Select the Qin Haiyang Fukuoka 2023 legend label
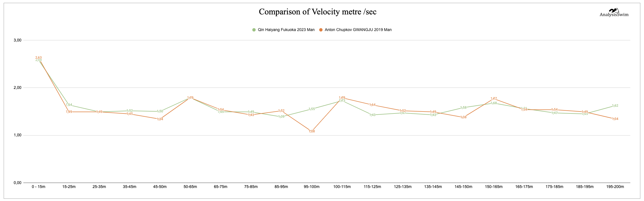644x201 pixels. [x=286, y=30]
